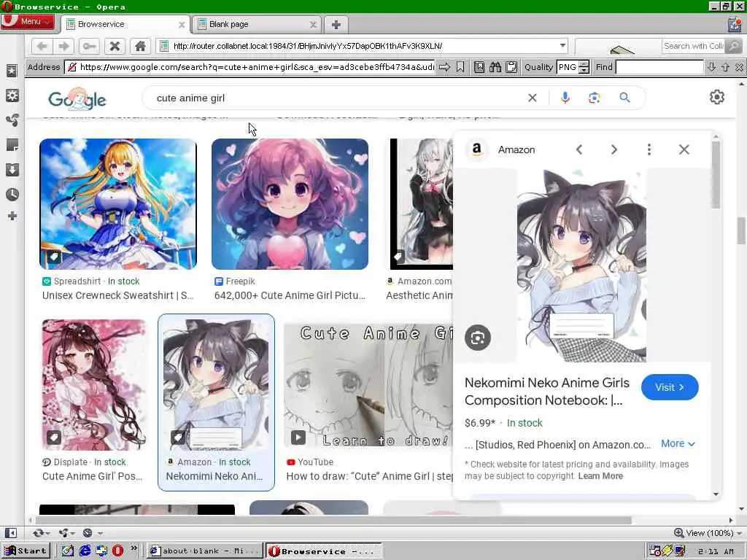This screenshot has height=560, width=747.
Task: Open Opera sidebar gear panel
Action: pos(12,96)
